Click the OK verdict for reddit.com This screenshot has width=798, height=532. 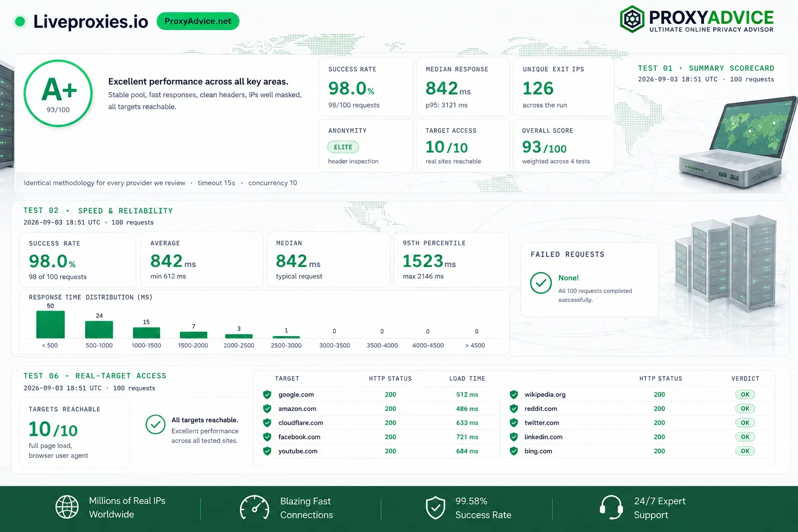[x=745, y=408]
